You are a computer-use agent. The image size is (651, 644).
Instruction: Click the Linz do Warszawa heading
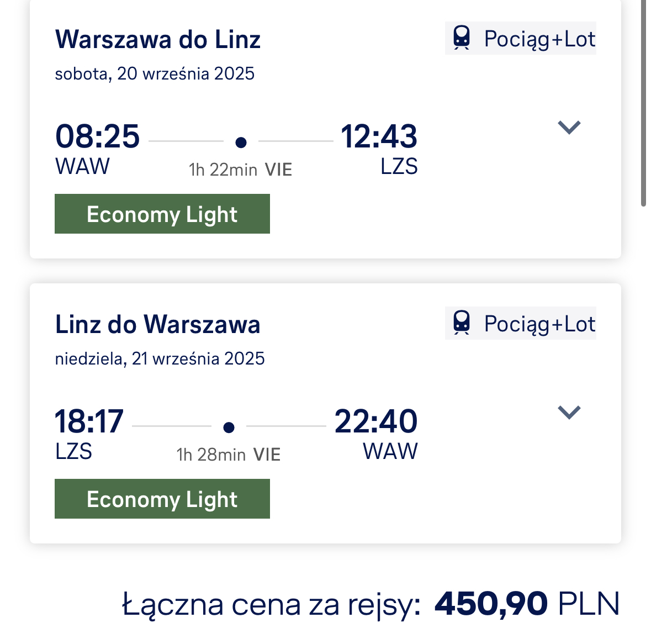pos(158,324)
